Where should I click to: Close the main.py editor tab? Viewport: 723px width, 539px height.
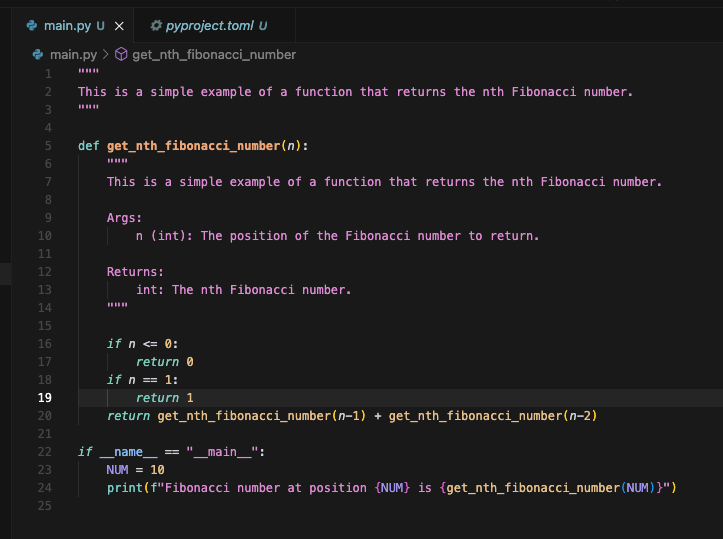pos(119,24)
